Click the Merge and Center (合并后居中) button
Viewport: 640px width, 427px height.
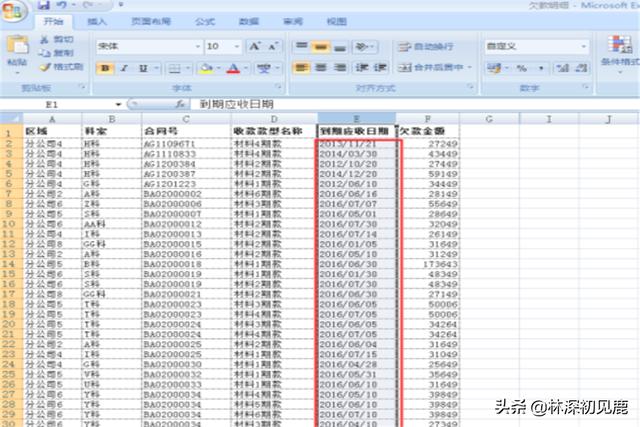click(x=431, y=67)
